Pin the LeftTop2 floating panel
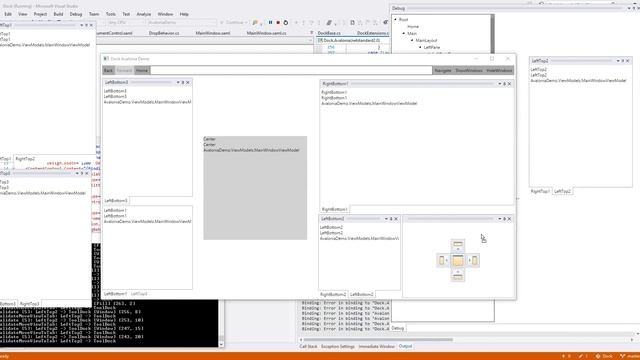Image resolution: width=640 pixels, height=360 pixels. [623, 61]
